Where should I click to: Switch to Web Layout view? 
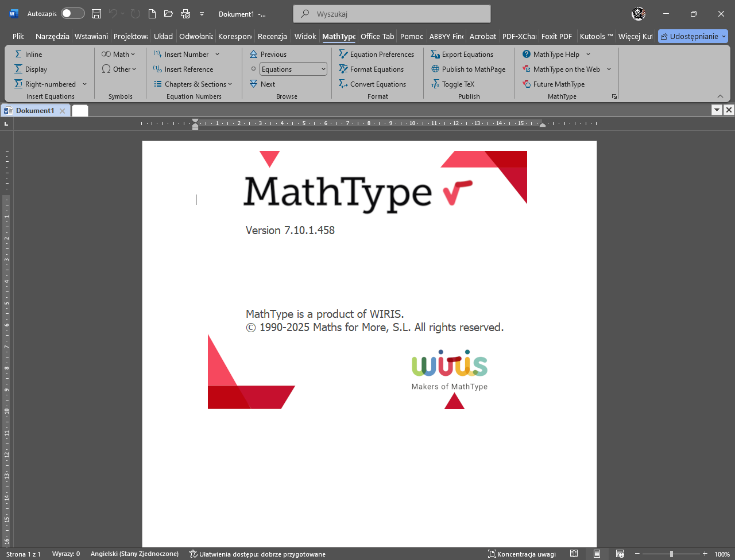tap(620, 554)
